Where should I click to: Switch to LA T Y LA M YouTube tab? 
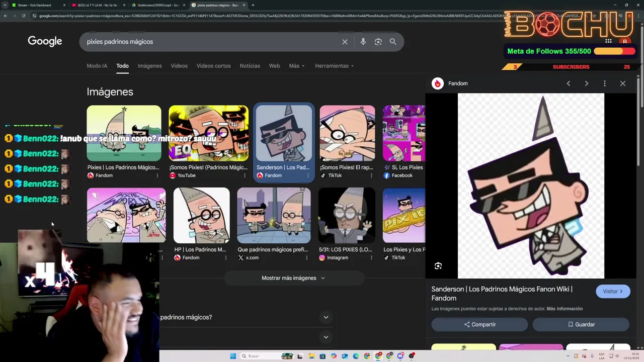[x=98, y=5]
